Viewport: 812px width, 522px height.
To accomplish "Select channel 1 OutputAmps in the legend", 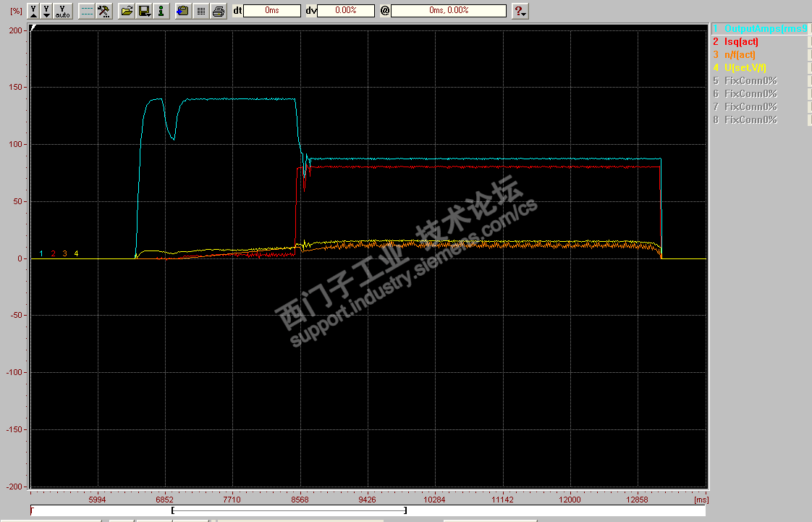I will (760, 28).
